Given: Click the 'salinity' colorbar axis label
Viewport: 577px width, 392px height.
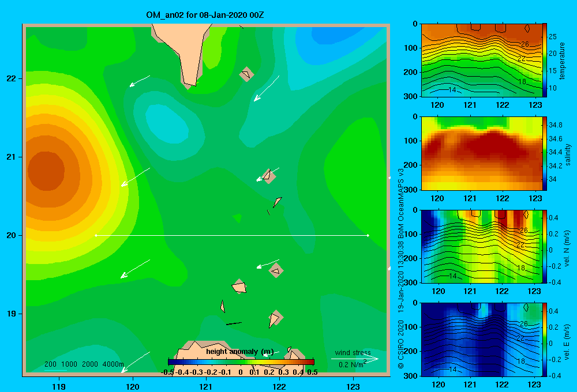Looking at the screenshot, I should click(x=568, y=154).
